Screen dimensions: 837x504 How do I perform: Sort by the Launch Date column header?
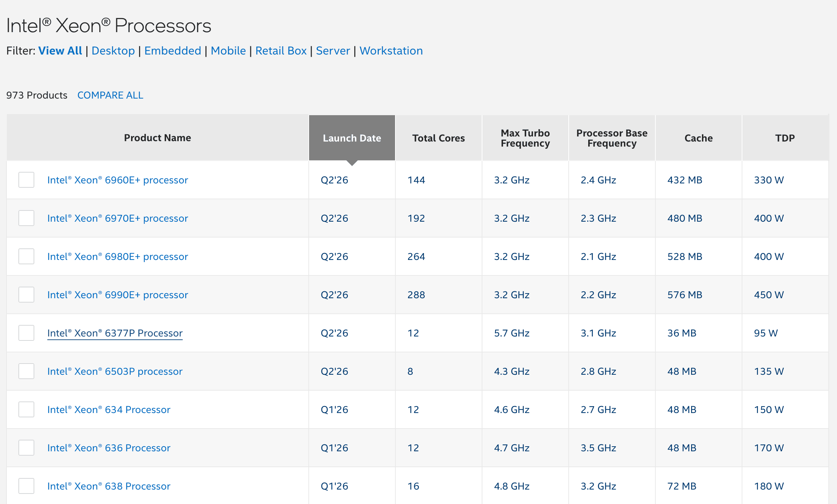pyautogui.click(x=352, y=138)
